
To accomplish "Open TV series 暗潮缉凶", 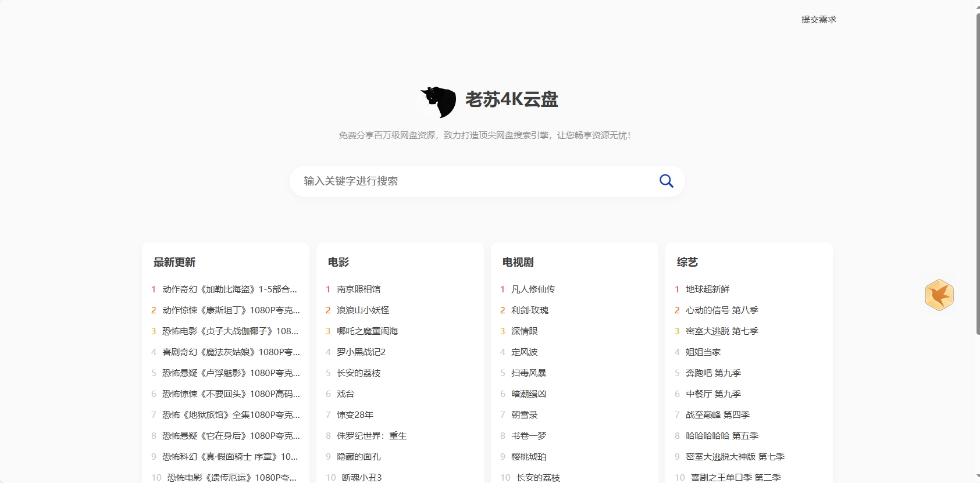I will [x=529, y=393].
